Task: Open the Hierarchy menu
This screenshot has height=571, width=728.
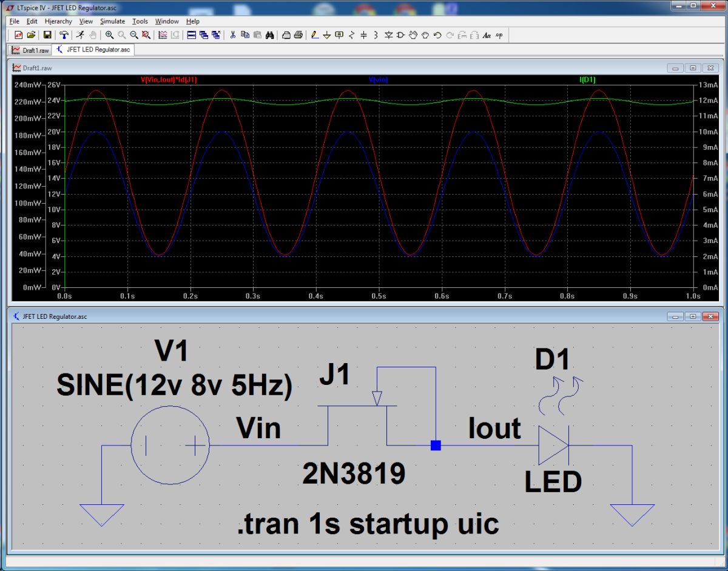Action: pyautogui.click(x=58, y=21)
